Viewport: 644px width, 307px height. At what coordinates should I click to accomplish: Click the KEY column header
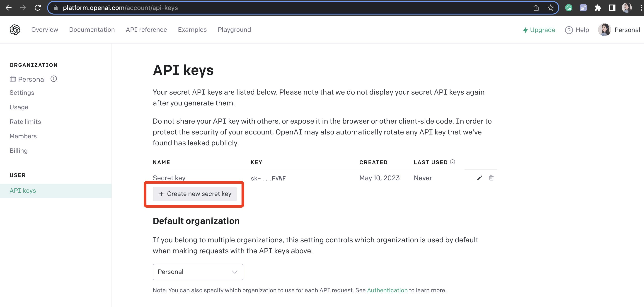(x=256, y=162)
